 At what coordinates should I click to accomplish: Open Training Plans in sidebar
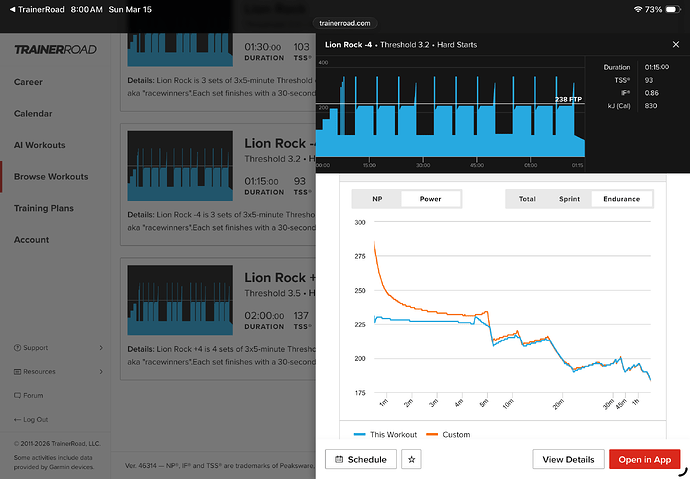[x=44, y=208]
